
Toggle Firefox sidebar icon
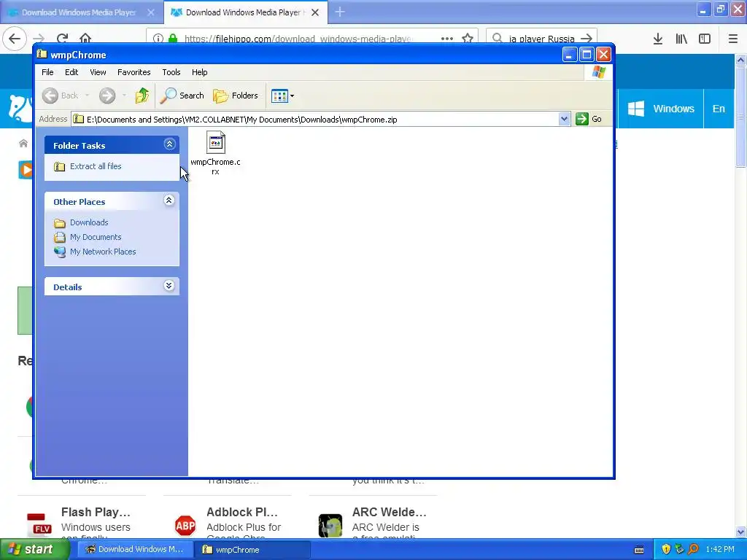pos(705,39)
